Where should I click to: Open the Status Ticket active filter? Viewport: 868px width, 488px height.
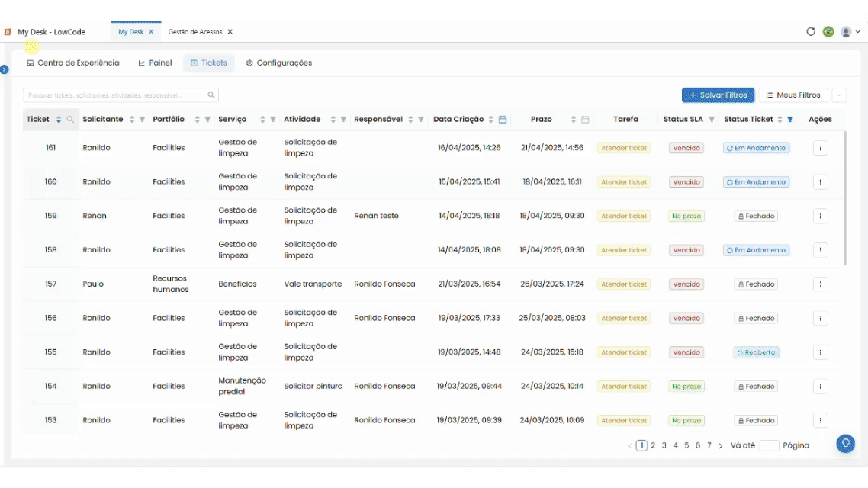790,120
